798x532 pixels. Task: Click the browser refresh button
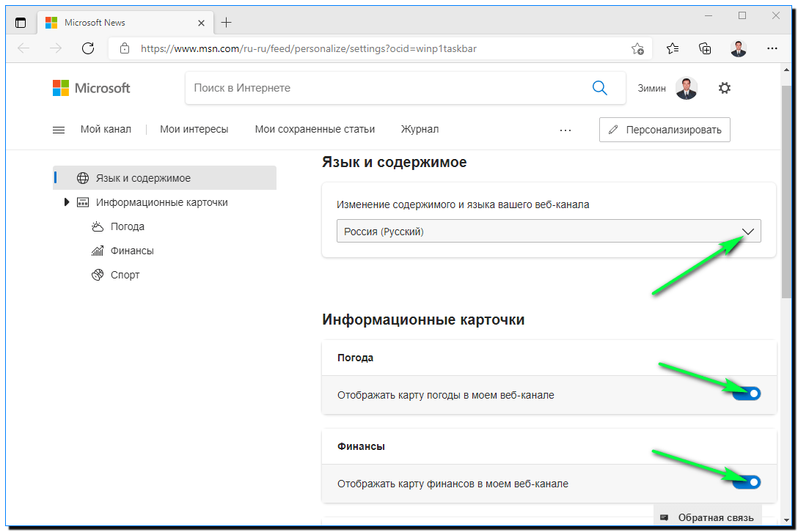[88, 48]
